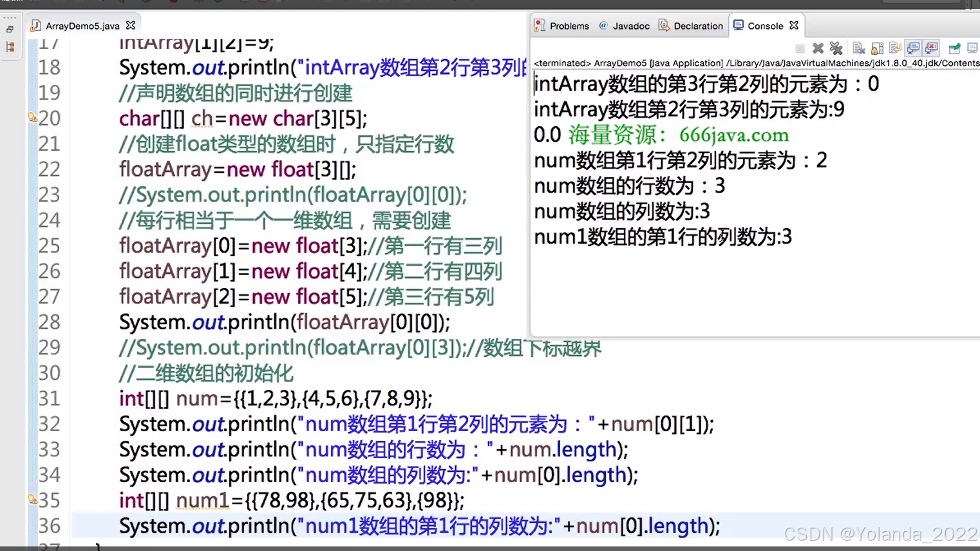Switch to the Declaration tab
The width and height of the screenshot is (980, 551).
[691, 26]
